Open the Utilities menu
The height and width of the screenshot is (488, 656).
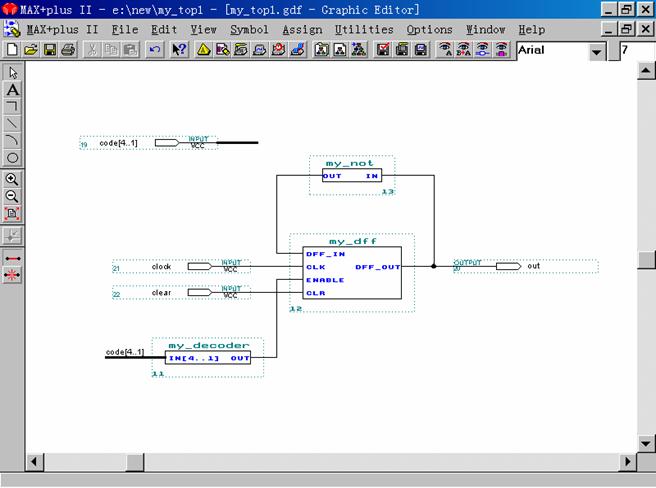click(364, 30)
